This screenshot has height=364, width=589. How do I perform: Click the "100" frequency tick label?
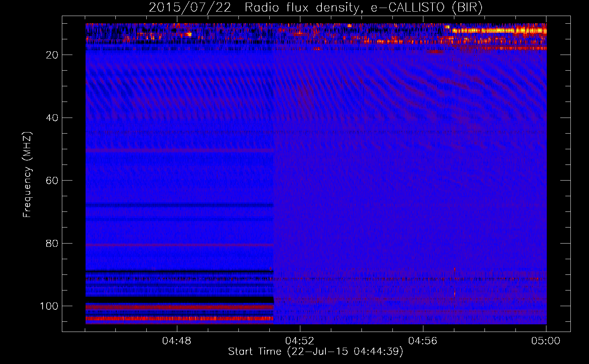49,306
